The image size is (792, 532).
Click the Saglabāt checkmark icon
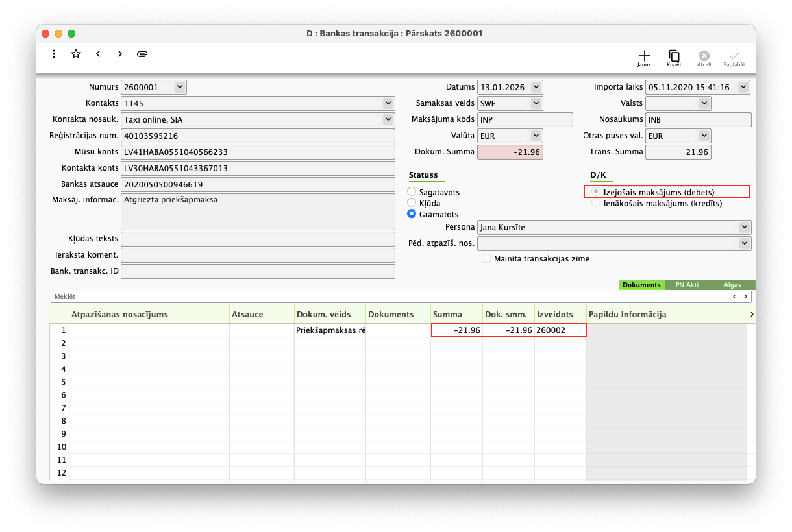click(734, 57)
